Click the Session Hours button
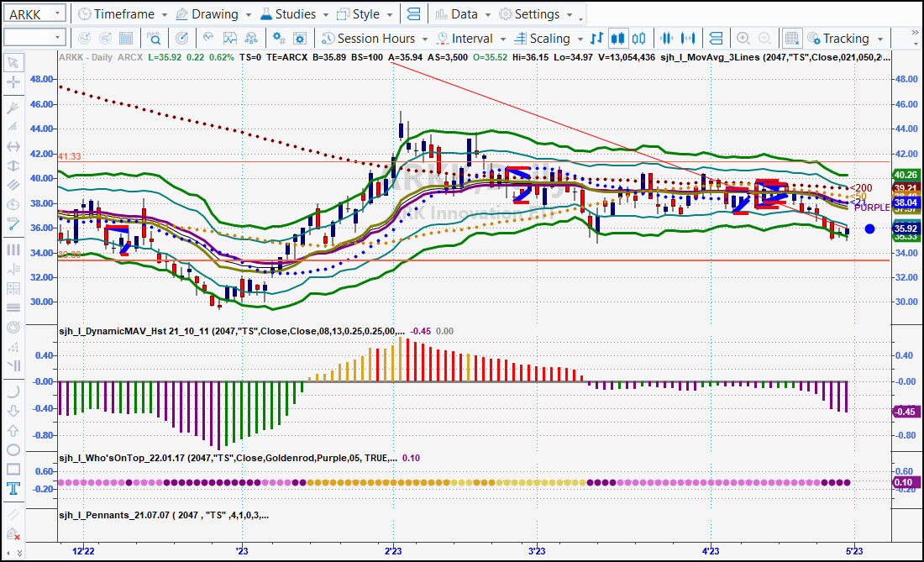 click(x=369, y=39)
